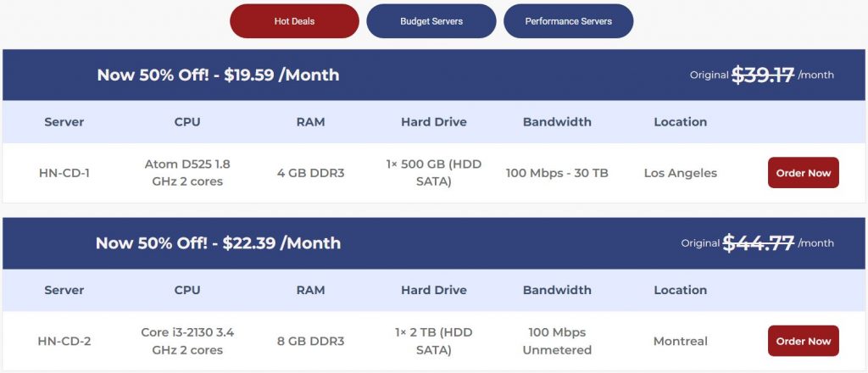Click the struck-through $39.17 original price
This screenshot has height=373, width=868.
click(x=763, y=75)
